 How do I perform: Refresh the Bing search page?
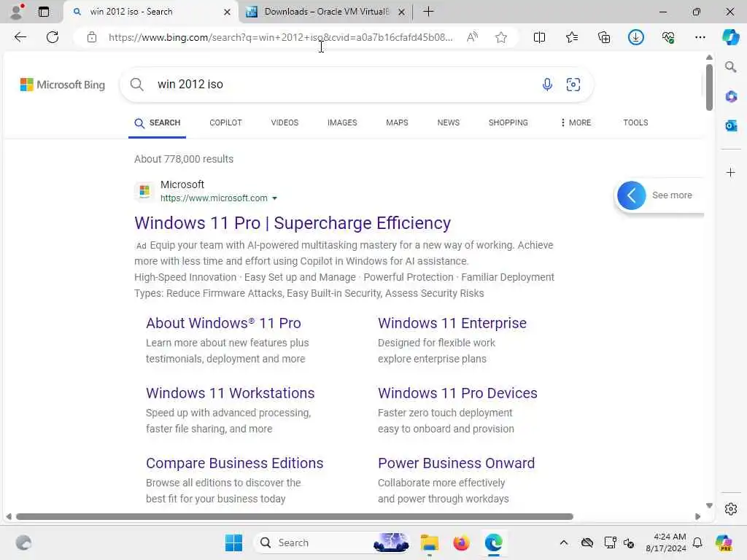click(x=53, y=37)
